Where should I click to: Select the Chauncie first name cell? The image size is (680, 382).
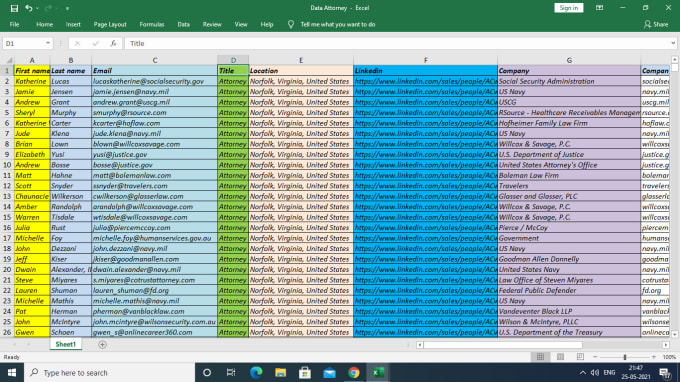[32, 196]
